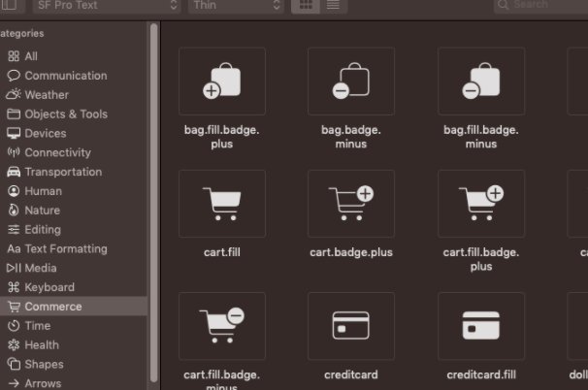This screenshot has height=390, width=588.
Task: Select the Commerce category
Action: coord(53,307)
